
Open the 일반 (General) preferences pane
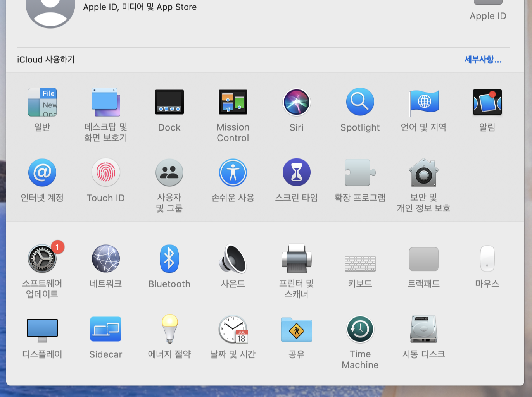42,102
